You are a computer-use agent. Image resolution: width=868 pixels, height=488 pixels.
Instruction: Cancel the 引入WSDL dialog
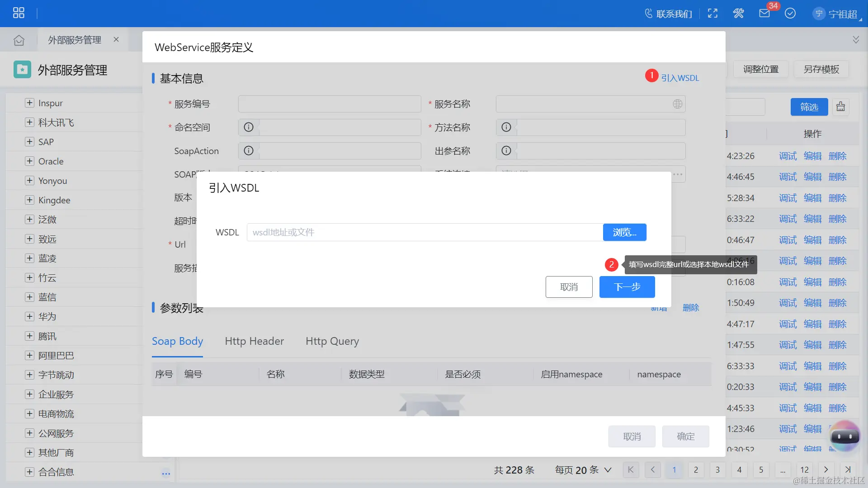tap(569, 287)
